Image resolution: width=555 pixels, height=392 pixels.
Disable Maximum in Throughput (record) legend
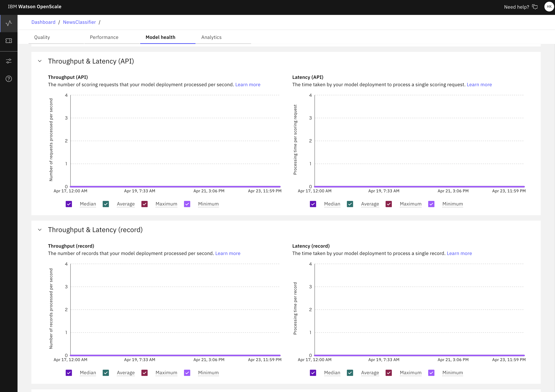coord(144,373)
